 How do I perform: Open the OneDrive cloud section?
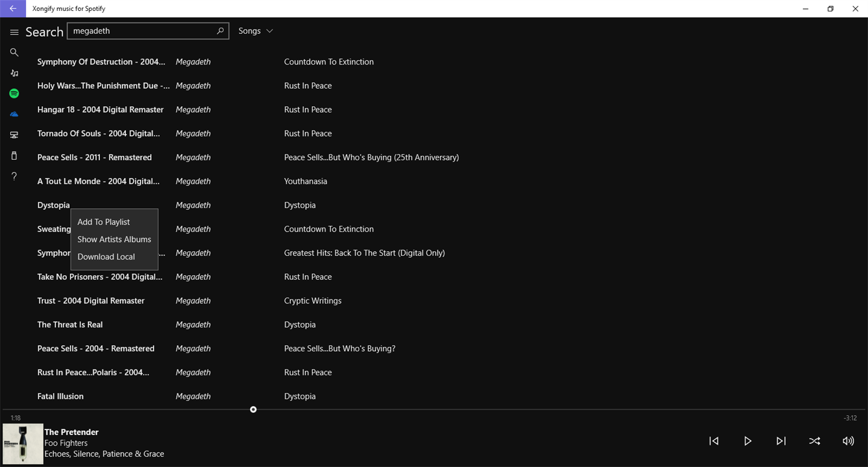click(x=14, y=114)
